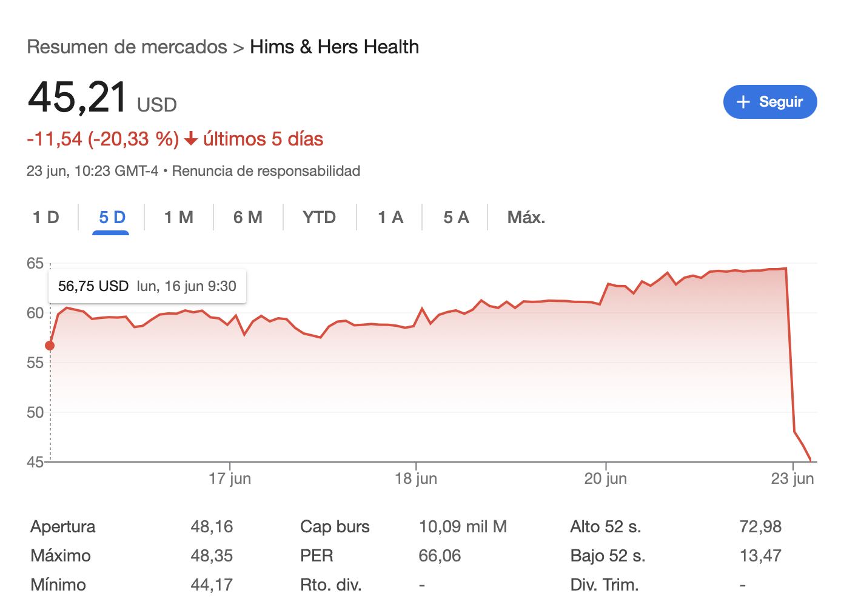Click the 17 jun axis label
The width and height of the screenshot is (861, 616).
tap(230, 478)
